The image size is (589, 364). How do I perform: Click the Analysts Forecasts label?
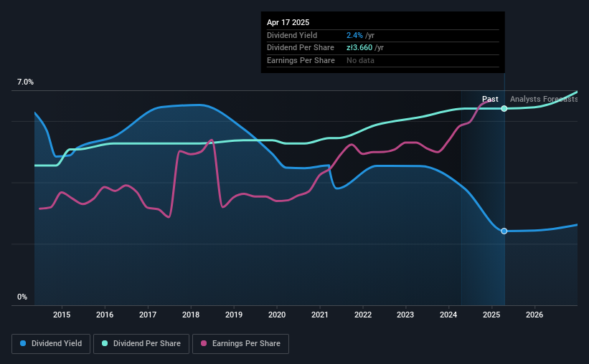[x=544, y=99]
